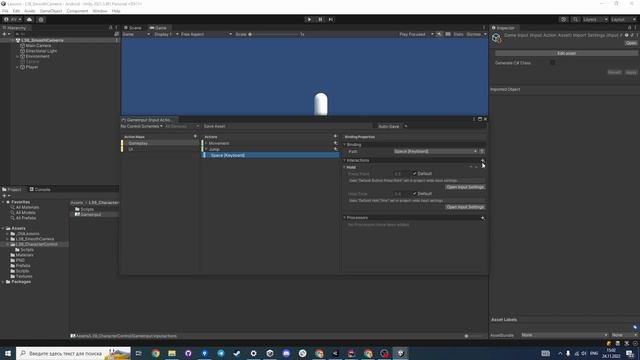640x360 pixels.
Task: Toggle the Generate C# Class checkbox
Action: [x=552, y=62]
